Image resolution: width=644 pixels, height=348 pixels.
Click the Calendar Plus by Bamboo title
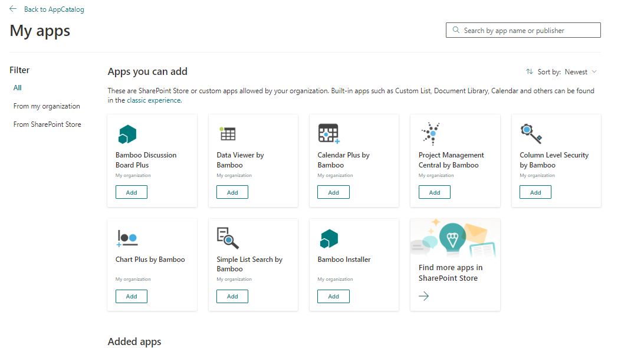tap(343, 160)
